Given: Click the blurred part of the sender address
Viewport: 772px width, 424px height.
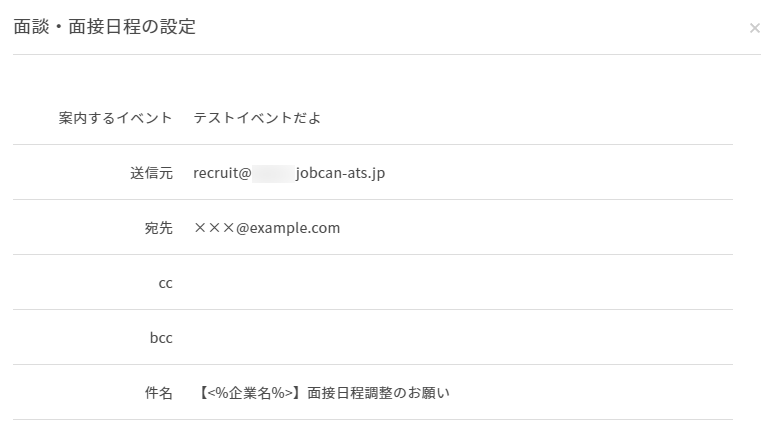Looking at the screenshot, I should click(x=272, y=173).
